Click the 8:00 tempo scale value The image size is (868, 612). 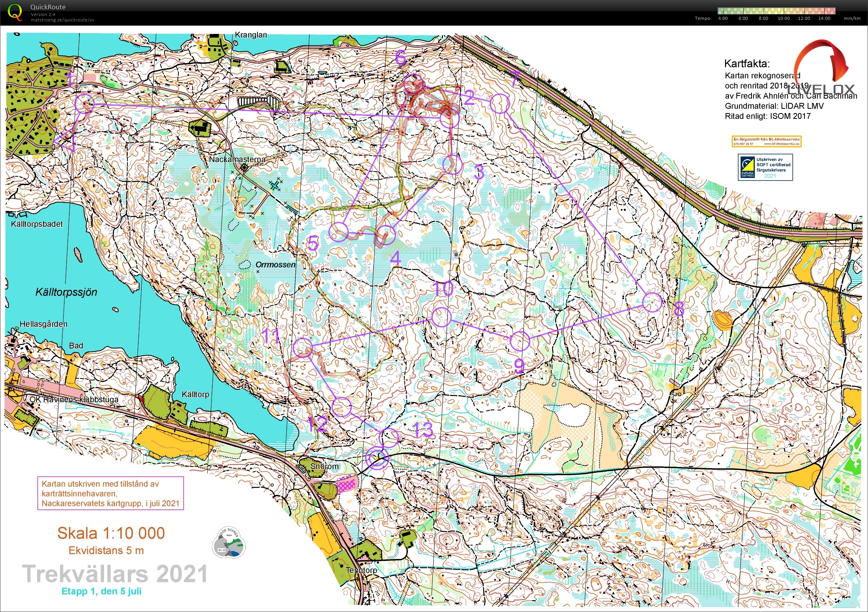(763, 18)
